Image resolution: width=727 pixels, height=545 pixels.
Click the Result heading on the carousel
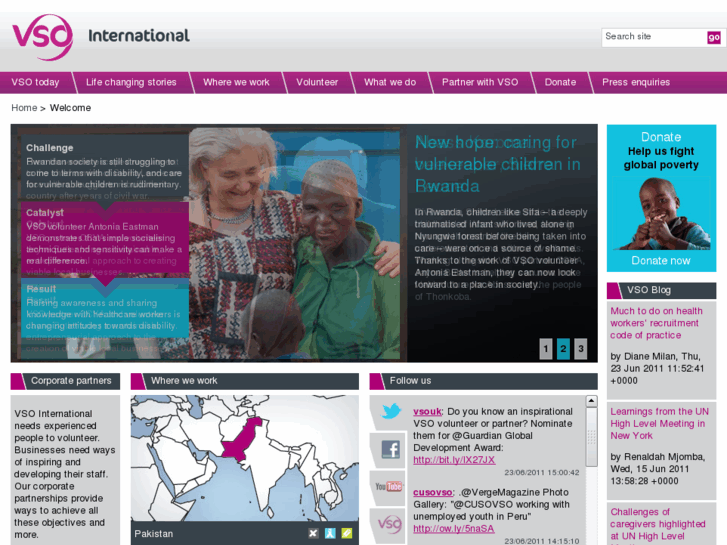coord(41,289)
